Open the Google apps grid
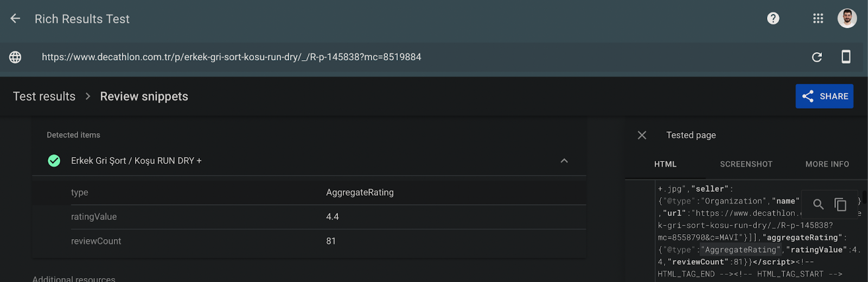The width and height of the screenshot is (868, 282). coord(818,18)
